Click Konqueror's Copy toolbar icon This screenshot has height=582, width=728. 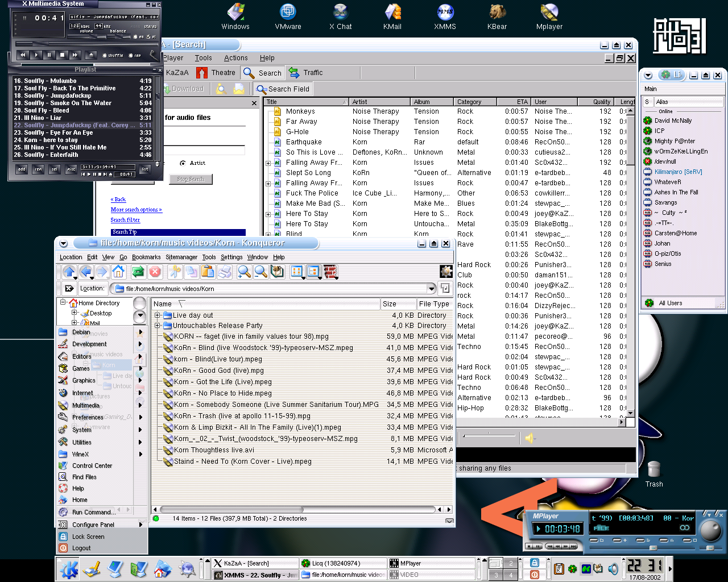click(x=191, y=272)
